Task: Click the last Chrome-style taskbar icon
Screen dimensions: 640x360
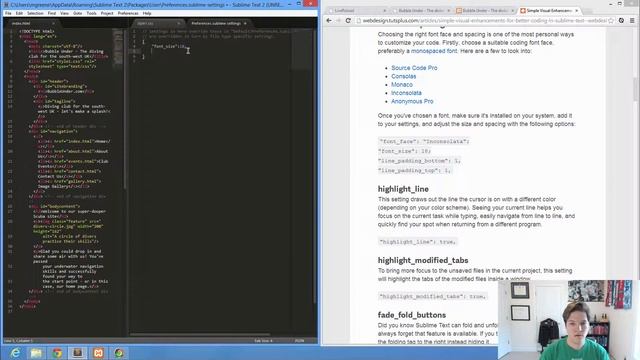Action: pyautogui.click(x=119, y=353)
